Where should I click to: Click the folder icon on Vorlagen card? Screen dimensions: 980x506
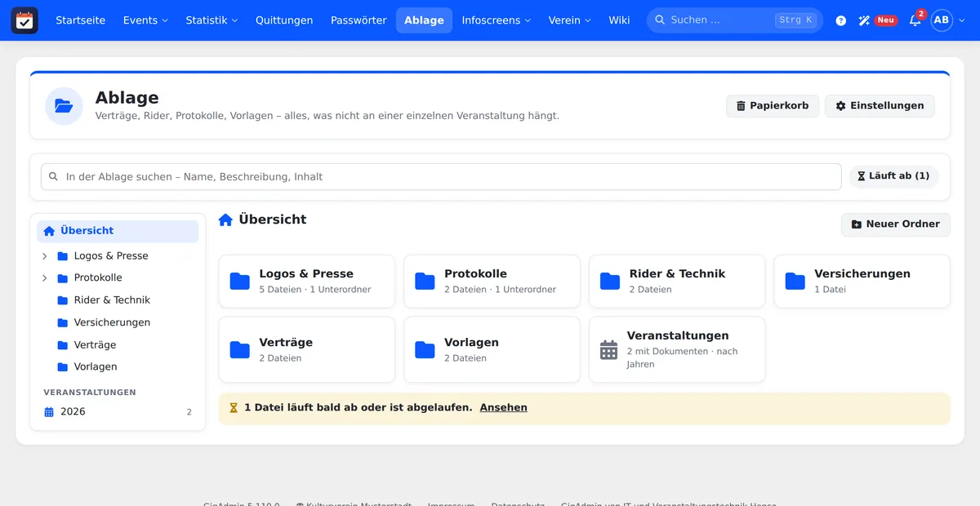point(425,350)
